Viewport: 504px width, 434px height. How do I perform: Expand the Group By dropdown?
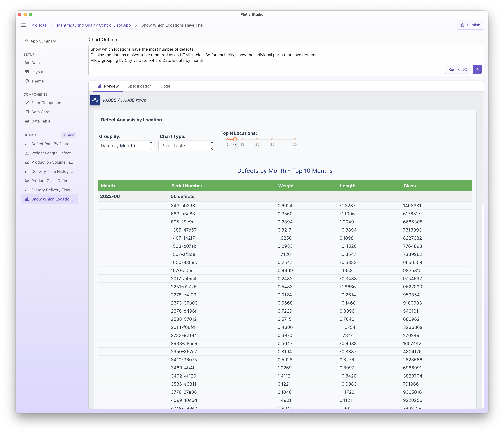151,143
